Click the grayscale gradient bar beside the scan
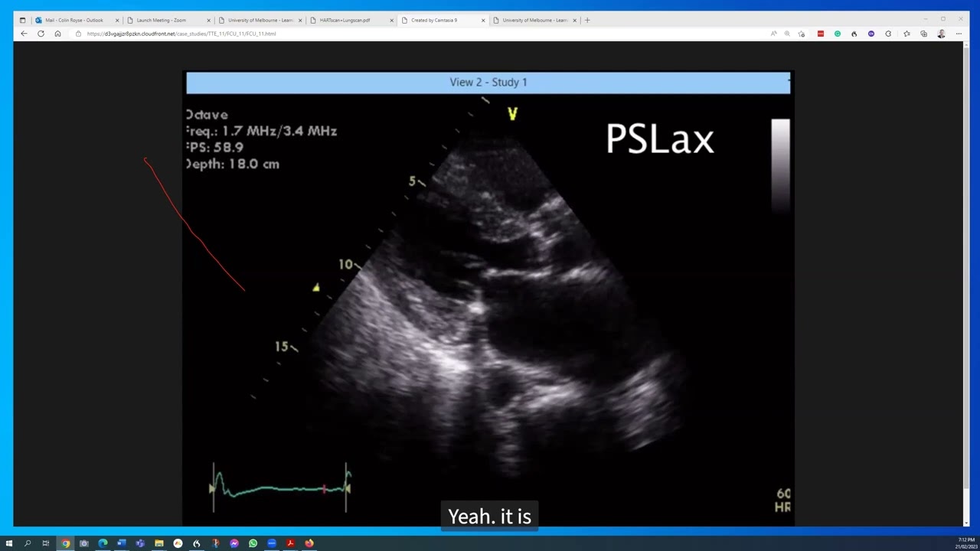980x551 pixels. pyautogui.click(x=780, y=164)
